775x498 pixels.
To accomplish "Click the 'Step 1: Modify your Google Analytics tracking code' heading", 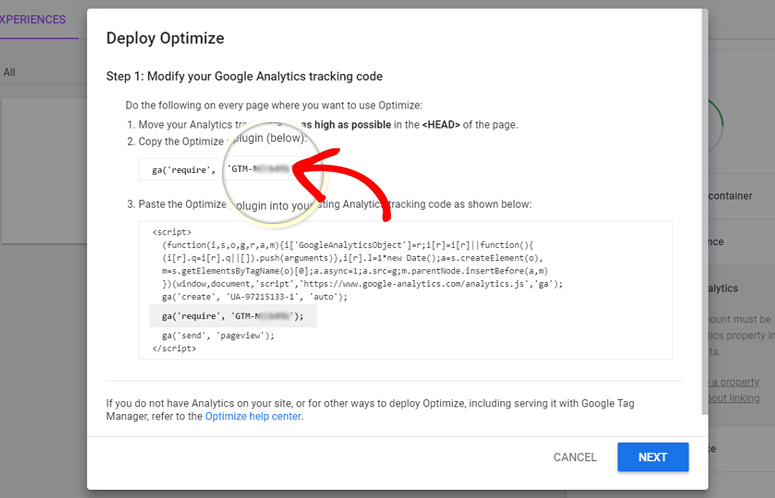I will click(x=244, y=76).
